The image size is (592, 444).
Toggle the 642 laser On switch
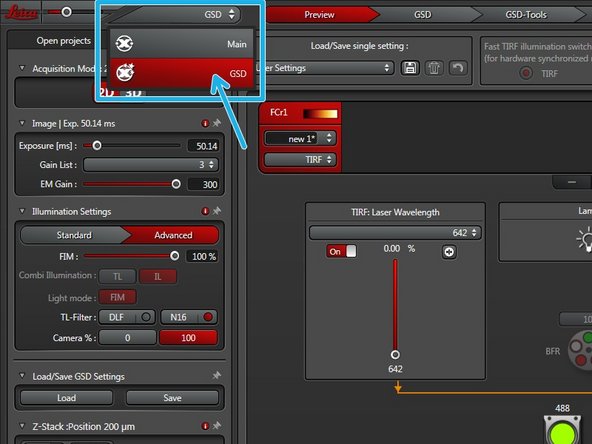[342, 251]
